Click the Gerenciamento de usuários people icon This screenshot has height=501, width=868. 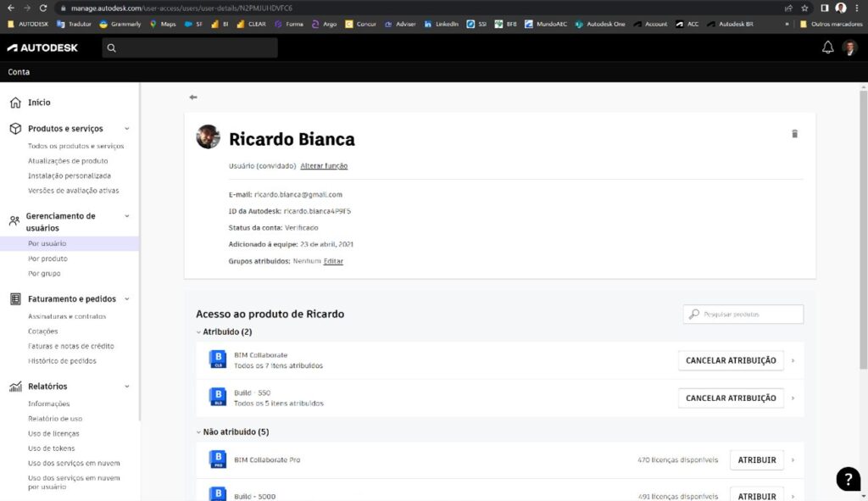click(14, 221)
